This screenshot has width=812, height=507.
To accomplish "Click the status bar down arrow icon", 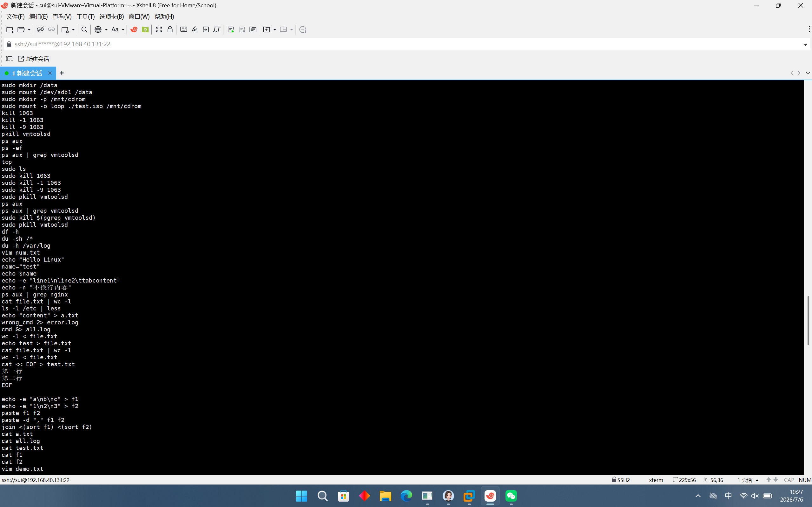I will pyautogui.click(x=776, y=480).
